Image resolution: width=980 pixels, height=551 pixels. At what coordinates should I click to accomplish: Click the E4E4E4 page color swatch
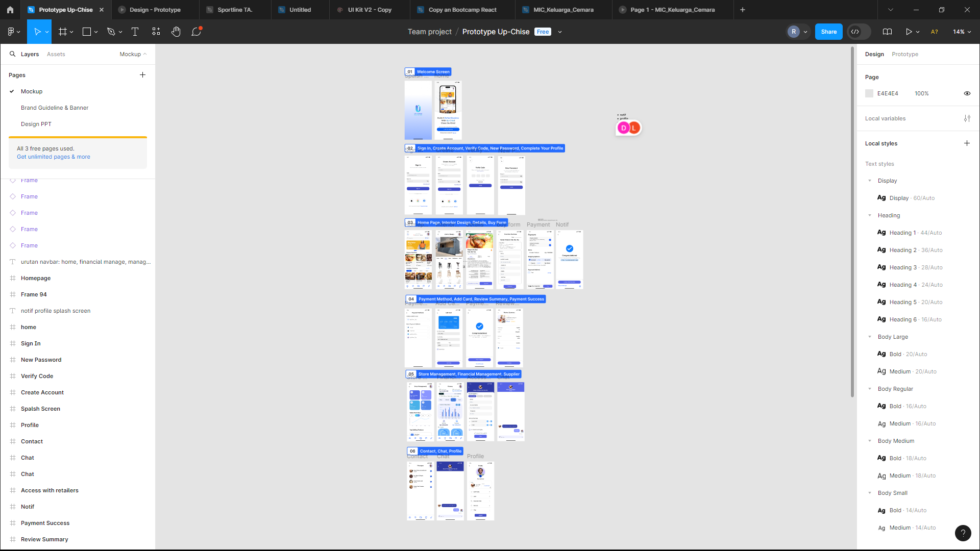[x=869, y=93]
